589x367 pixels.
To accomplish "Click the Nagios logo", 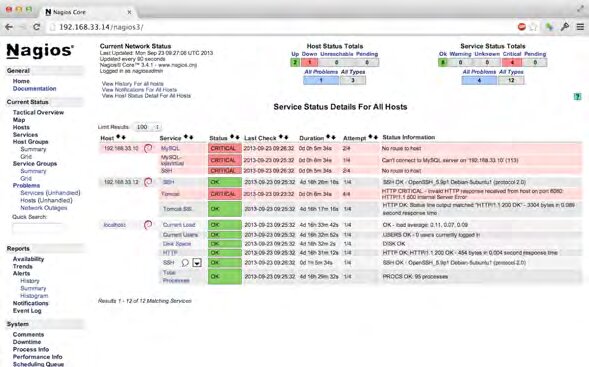I will [x=40, y=51].
